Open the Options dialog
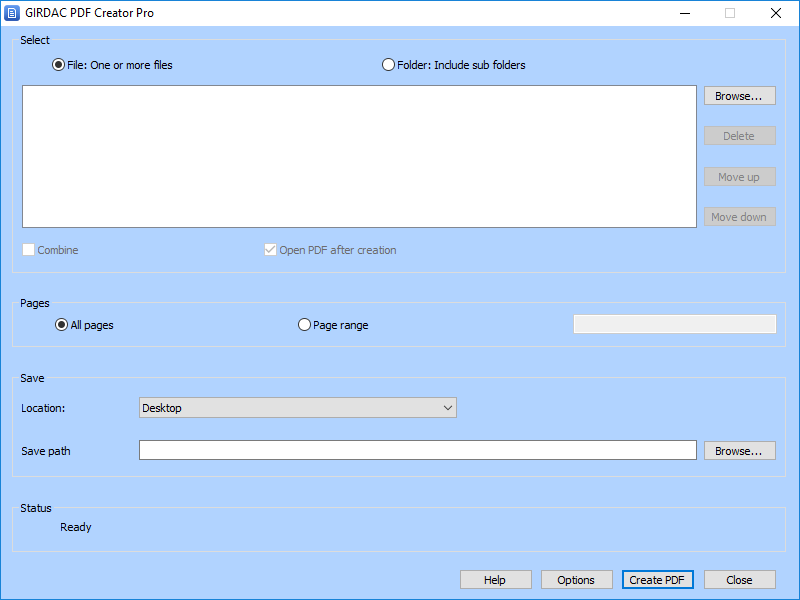The height and width of the screenshot is (600, 800). [x=577, y=580]
